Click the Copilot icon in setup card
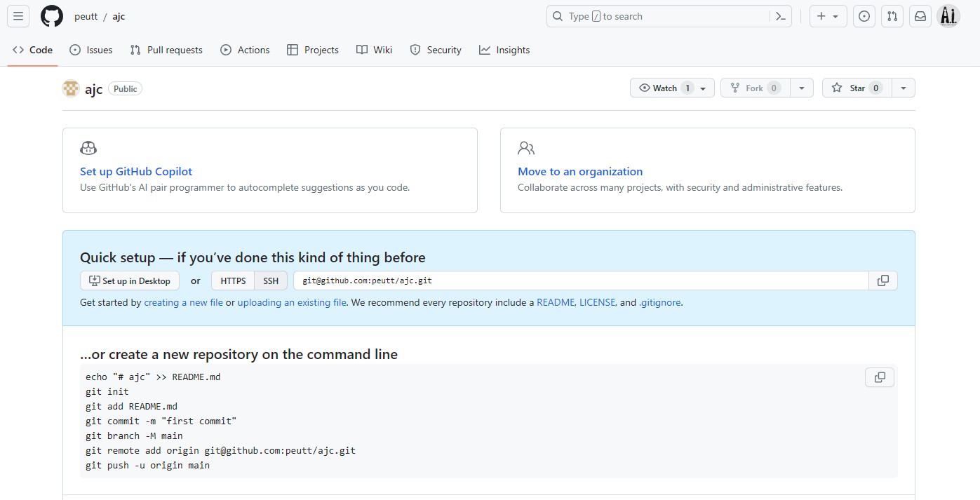Screen dimensions: 980x500 tap(88, 148)
